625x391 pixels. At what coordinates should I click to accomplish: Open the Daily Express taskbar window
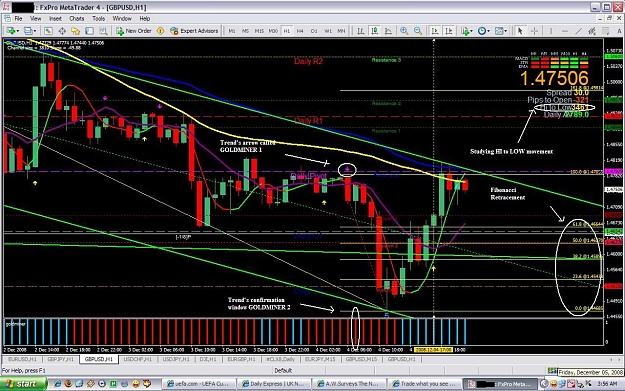pos(273,384)
